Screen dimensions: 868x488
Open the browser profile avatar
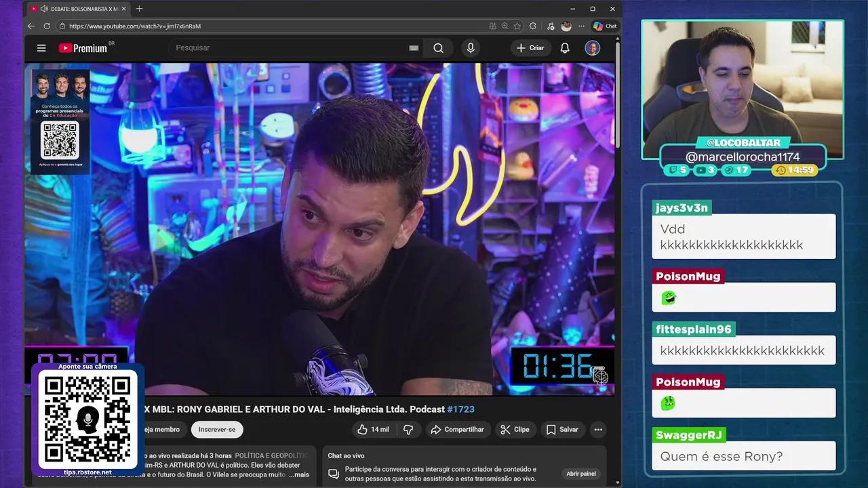point(566,26)
